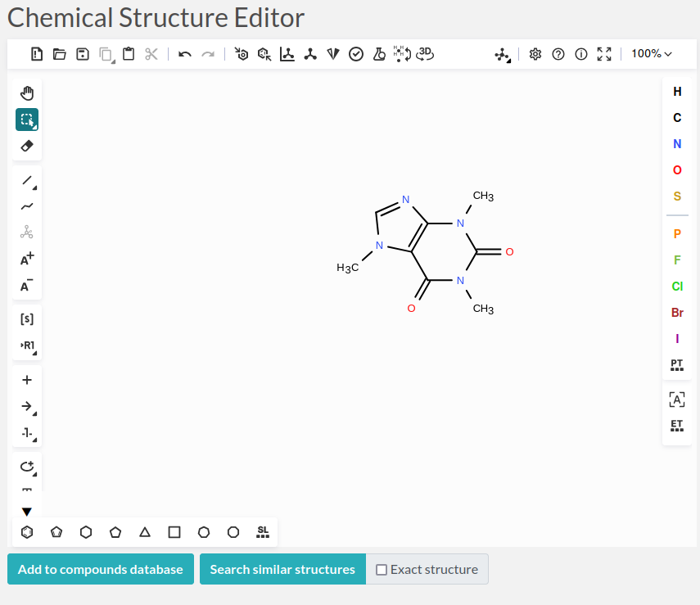The image size is (700, 605).
Task: Pick the Nitrogen atom button
Action: pyautogui.click(x=677, y=144)
